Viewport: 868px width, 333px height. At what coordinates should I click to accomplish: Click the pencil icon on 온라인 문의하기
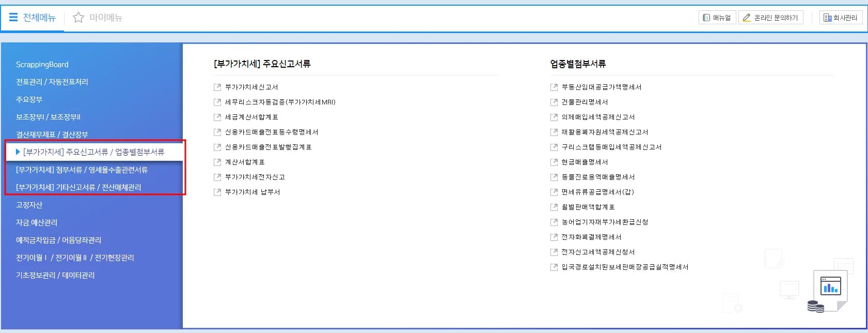(746, 18)
